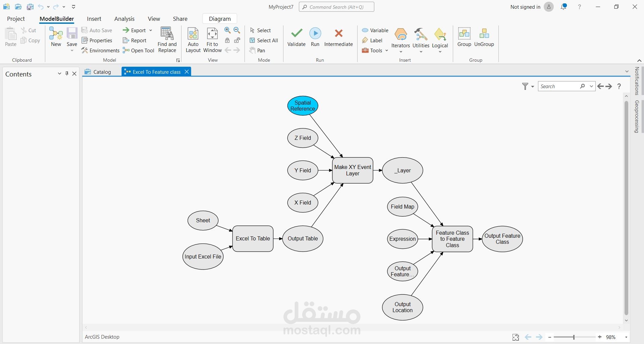Viewport: 644px width, 344px height.
Task: Click the lock icon in View group
Action: 227,40
